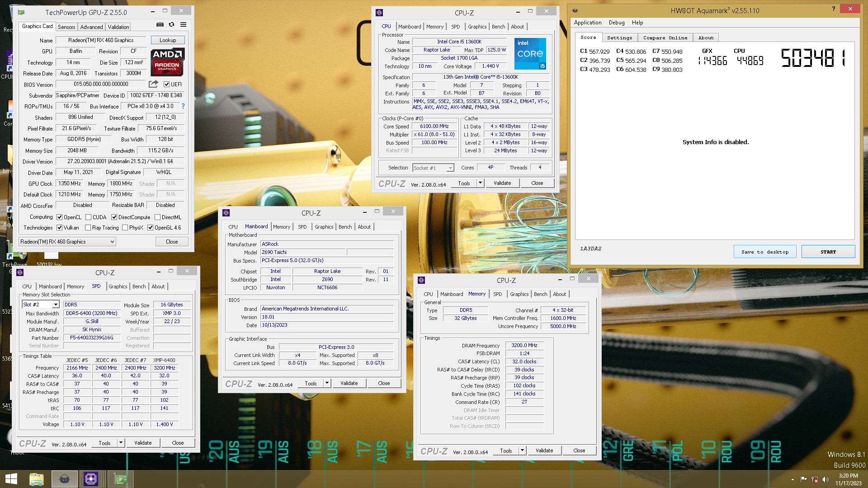Switch to the Sensors tab in GPU-Z
The image size is (868, 488).
pos(66,27)
